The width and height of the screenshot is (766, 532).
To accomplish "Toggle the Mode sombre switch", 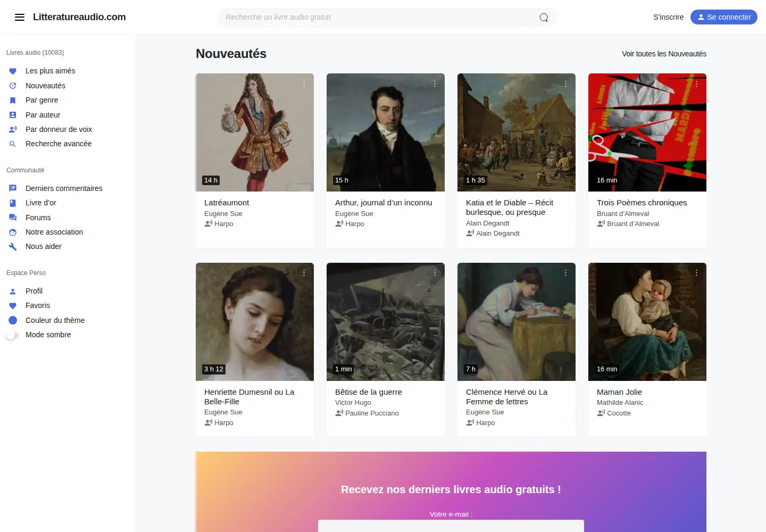I will (x=12, y=335).
